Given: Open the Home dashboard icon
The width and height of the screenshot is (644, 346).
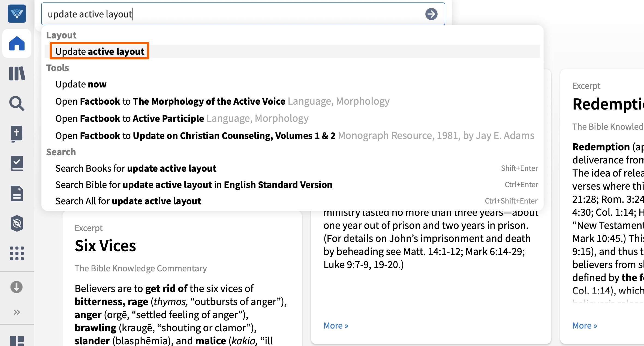Looking at the screenshot, I should [x=17, y=44].
